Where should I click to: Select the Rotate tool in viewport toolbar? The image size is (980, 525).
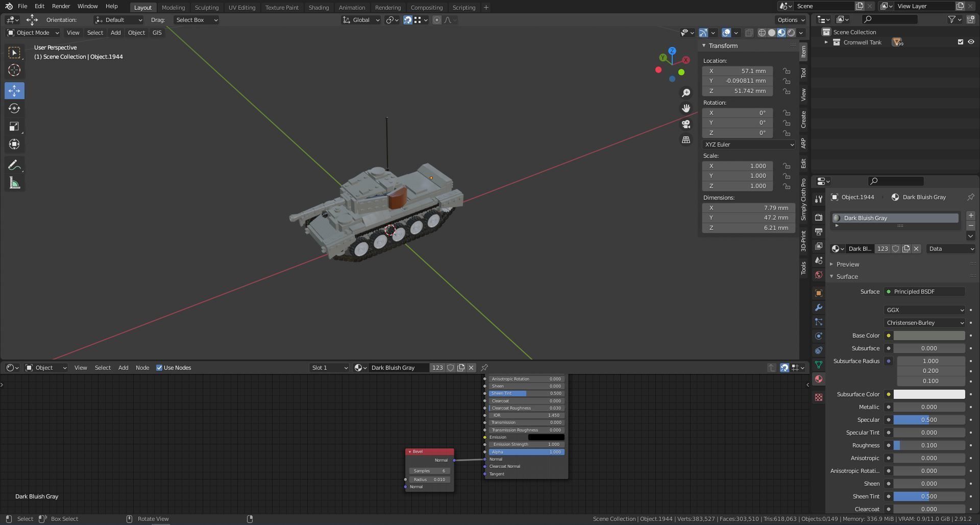[14, 108]
